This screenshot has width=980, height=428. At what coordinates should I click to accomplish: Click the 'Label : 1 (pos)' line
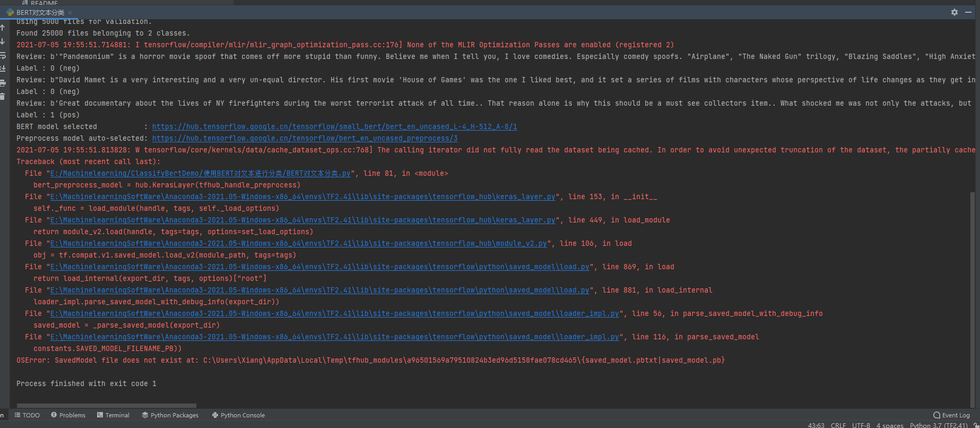click(48, 115)
